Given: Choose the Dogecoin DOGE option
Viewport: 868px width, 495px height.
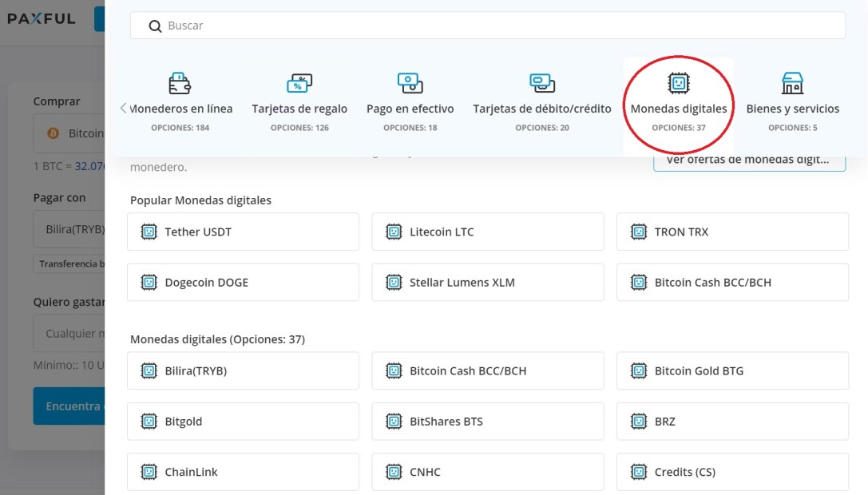Looking at the screenshot, I should (x=243, y=283).
